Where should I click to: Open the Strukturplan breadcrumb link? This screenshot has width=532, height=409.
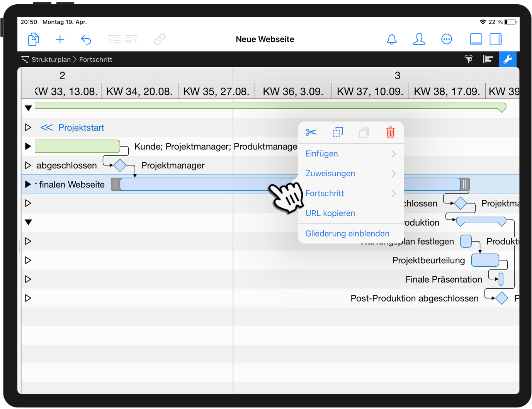51,59
